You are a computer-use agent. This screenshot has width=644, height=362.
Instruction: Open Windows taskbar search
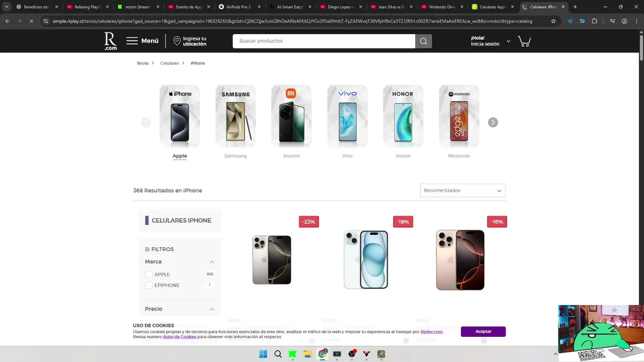[x=278, y=354]
